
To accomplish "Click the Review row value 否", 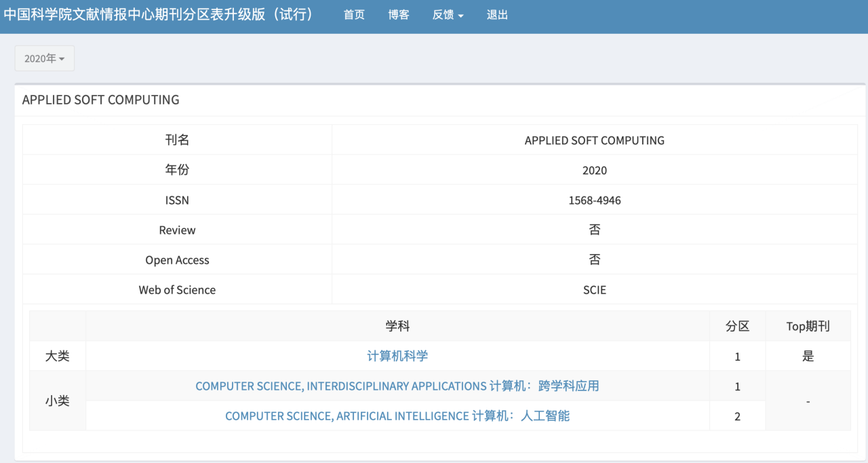I will pyautogui.click(x=594, y=229).
